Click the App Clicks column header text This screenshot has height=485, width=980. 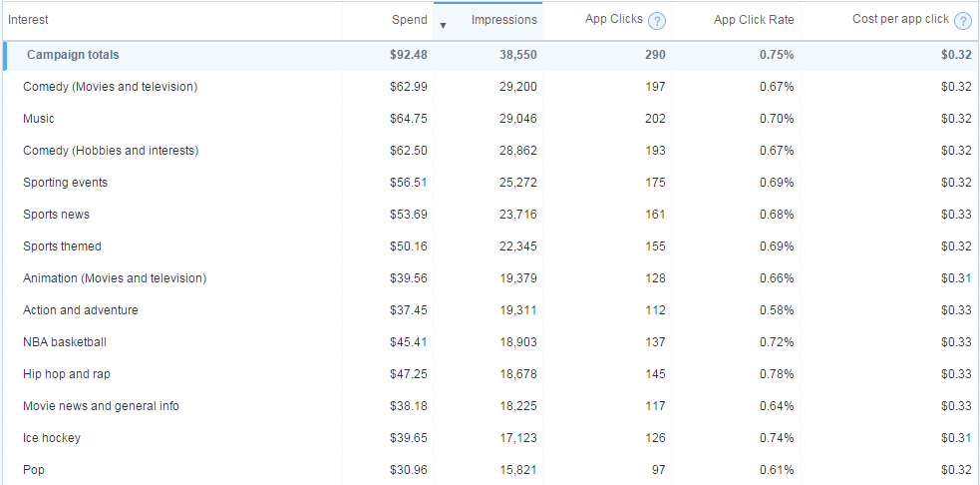pos(614,20)
